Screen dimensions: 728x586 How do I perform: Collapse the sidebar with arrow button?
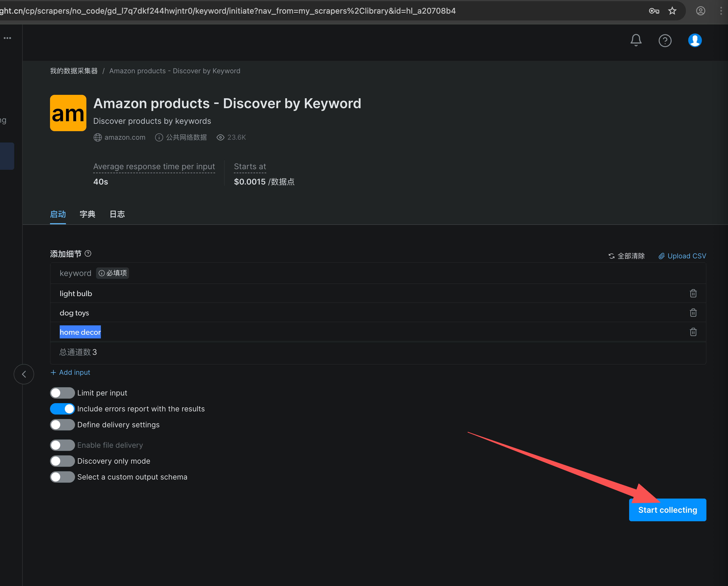pyautogui.click(x=24, y=374)
